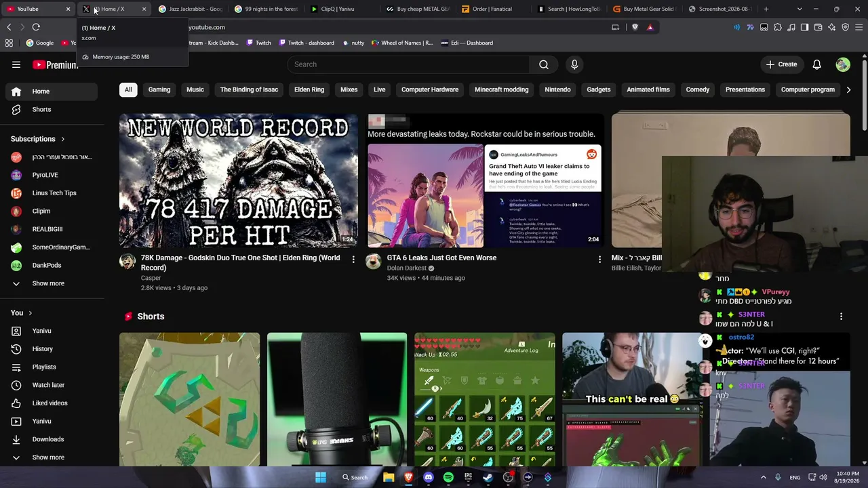Image resolution: width=868 pixels, height=488 pixels.
Task: Open the Home page in the sidebar
Action: click(x=52, y=91)
